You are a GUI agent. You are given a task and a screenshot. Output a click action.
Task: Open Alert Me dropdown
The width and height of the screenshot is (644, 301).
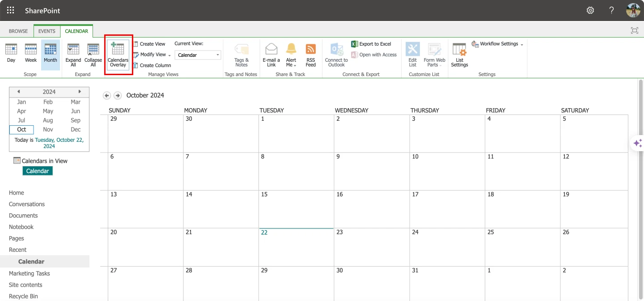(x=291, y=55)
